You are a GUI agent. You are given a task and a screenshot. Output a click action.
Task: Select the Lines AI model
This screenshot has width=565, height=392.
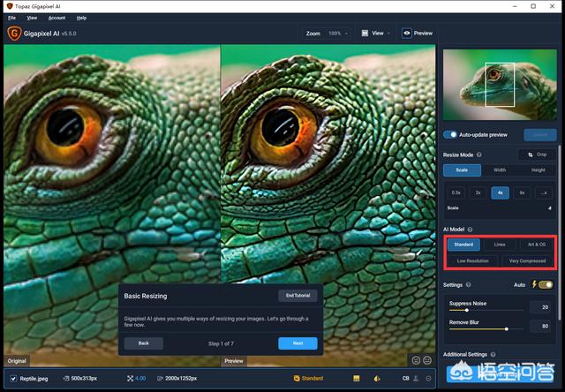tap(500, 245)
